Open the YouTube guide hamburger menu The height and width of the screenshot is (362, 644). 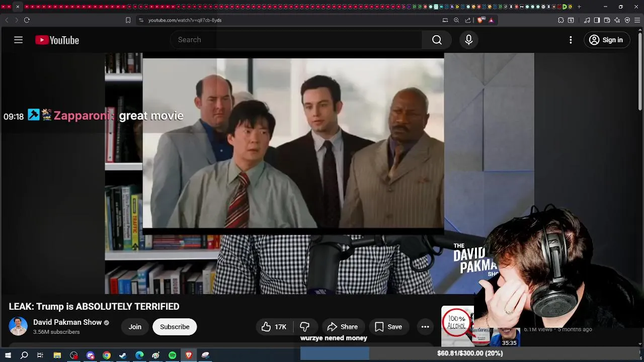pyautogui.click(x=18, y=40)
